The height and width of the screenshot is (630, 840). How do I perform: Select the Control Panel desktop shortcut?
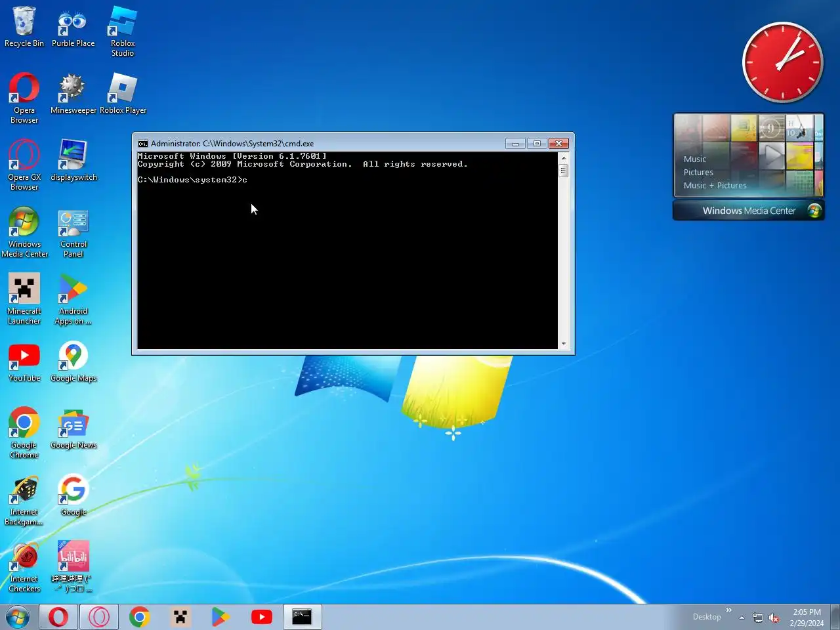pyautogui.click(x=73, y=232)
